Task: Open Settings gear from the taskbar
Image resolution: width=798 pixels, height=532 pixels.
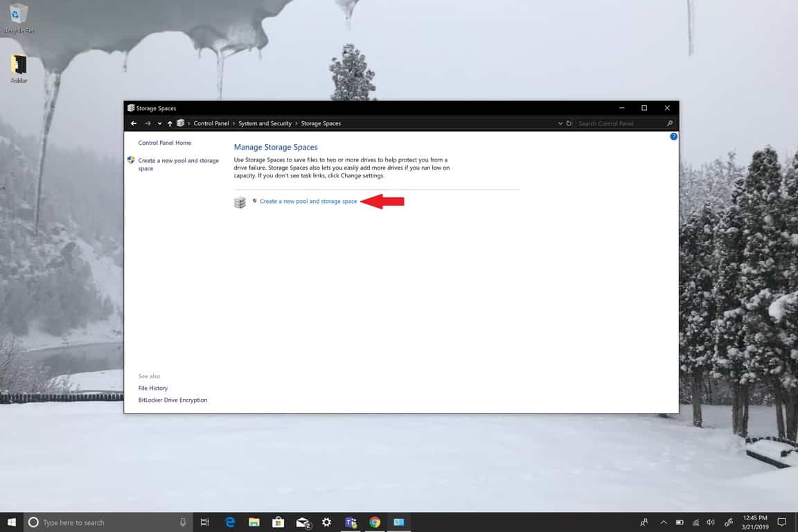Action: click(x=327, y=522)
